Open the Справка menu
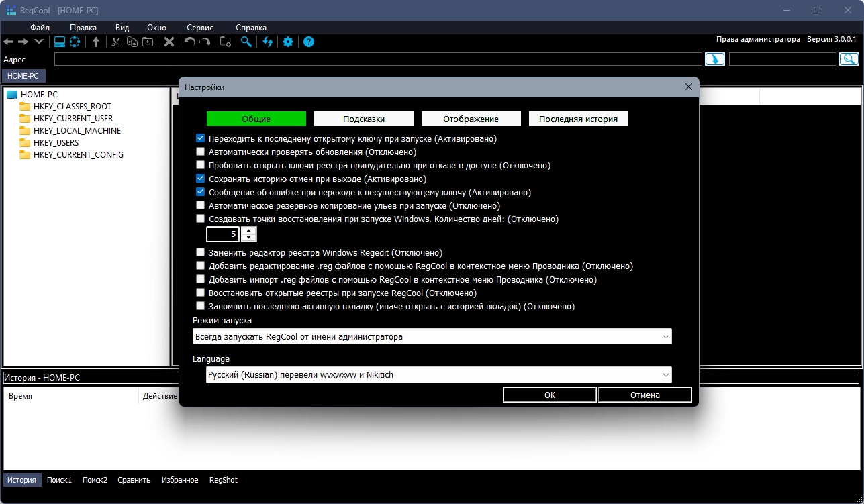 (x=251, y=28)
